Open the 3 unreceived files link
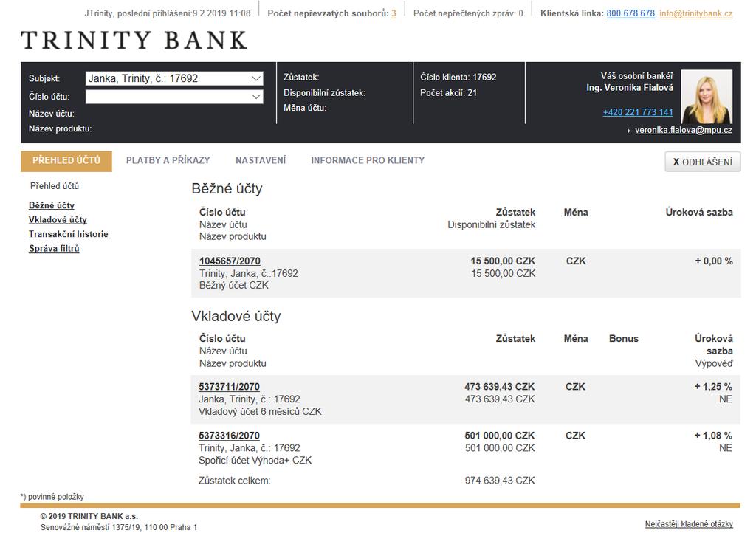 click(394, 13)
